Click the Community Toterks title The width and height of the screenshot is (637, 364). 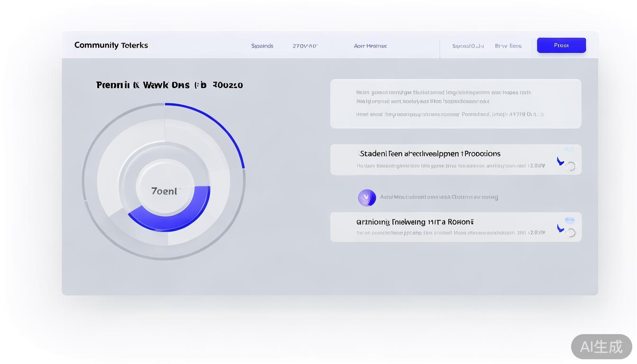click(x=111, y=45)
